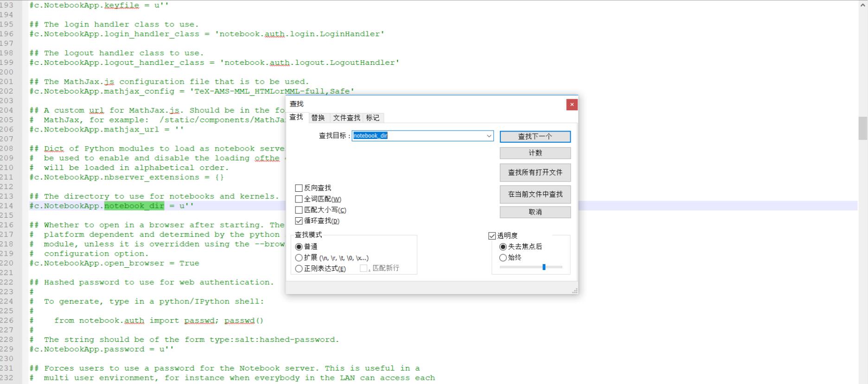The image size is (868, 384).
Task: Click the editor vertical scrollbar thumb
Action: coord(863,128)
